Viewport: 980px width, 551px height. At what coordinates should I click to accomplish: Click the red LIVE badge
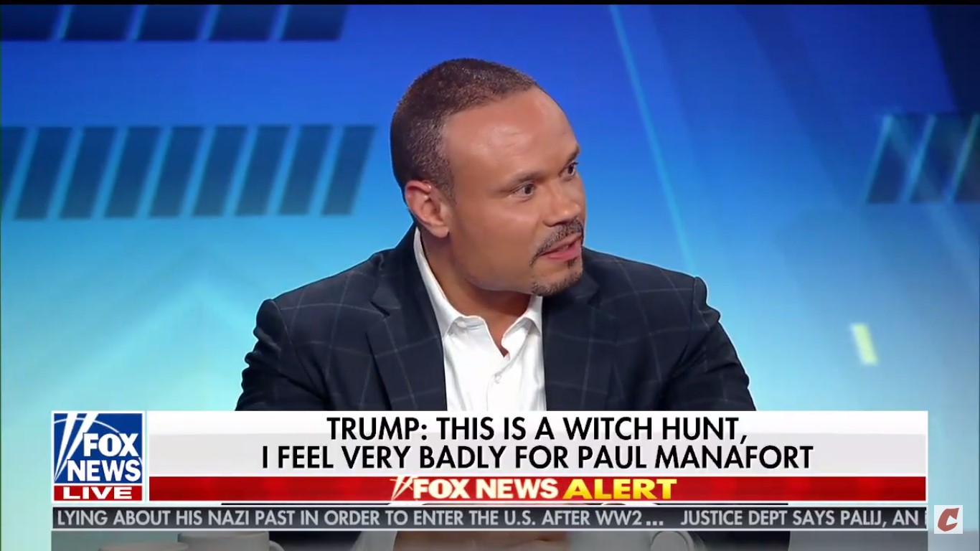point(98,493)
